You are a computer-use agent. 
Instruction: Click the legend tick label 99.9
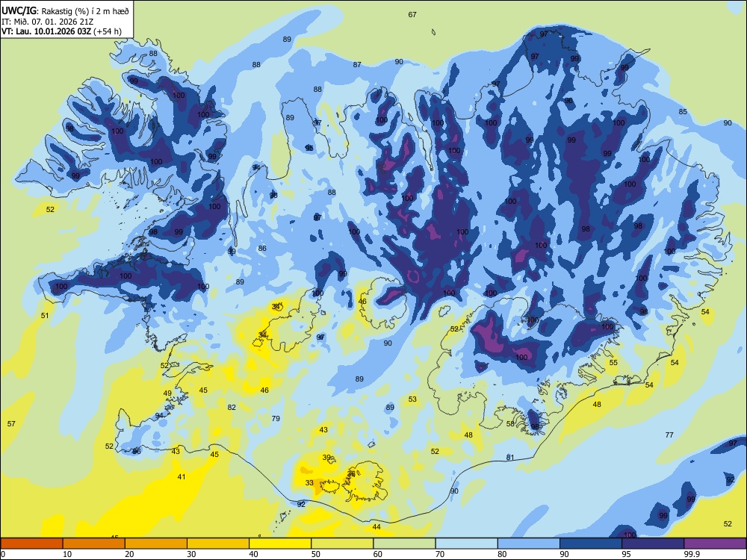pyautogui.click(x=691, y=554)
